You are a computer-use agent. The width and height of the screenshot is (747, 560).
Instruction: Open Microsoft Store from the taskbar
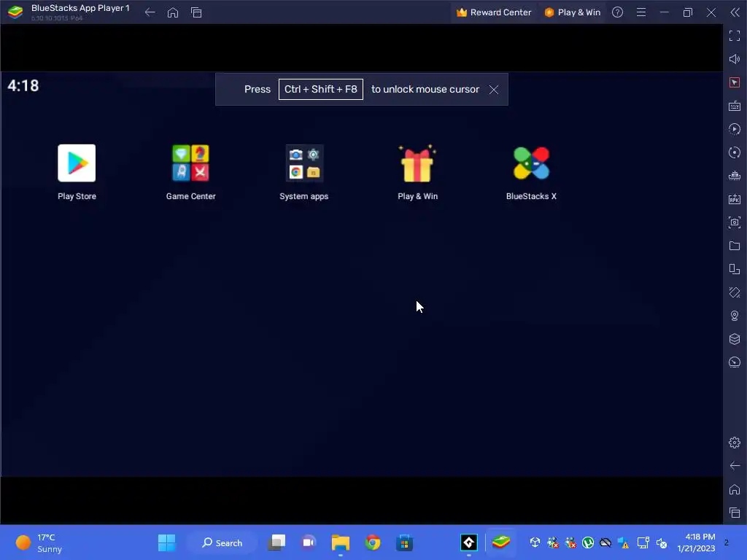point(404,542)
